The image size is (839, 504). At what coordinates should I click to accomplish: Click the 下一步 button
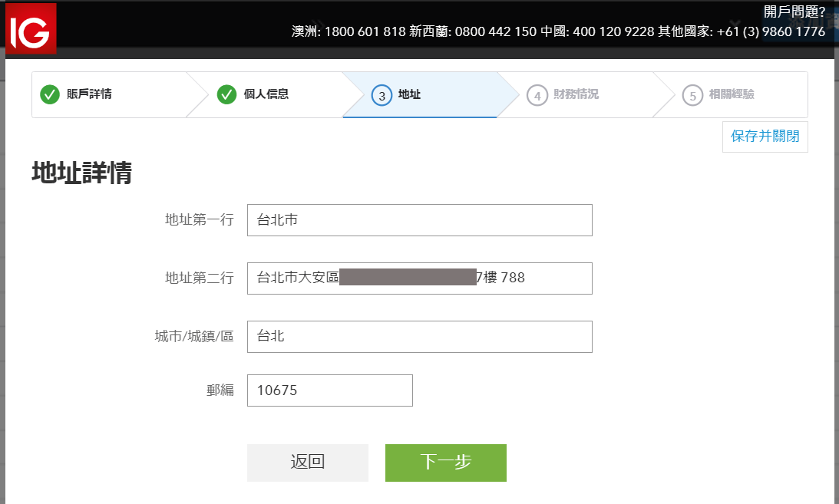445,463
